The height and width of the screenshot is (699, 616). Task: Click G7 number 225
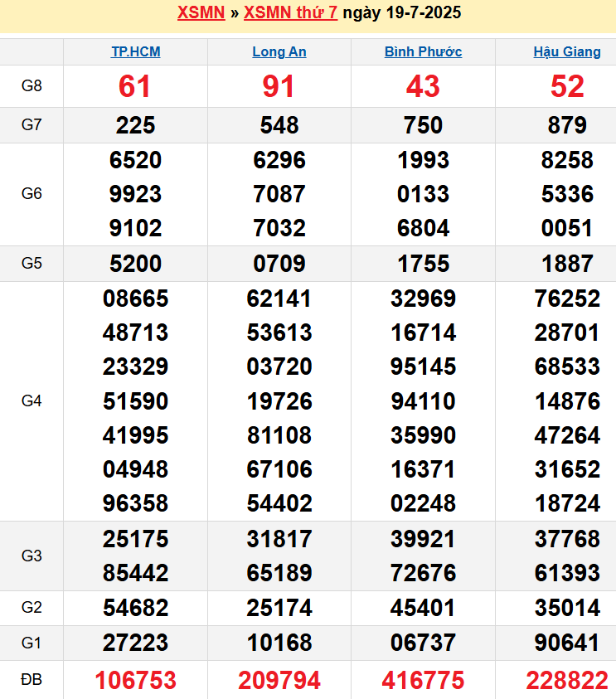(x=135, y=125)
